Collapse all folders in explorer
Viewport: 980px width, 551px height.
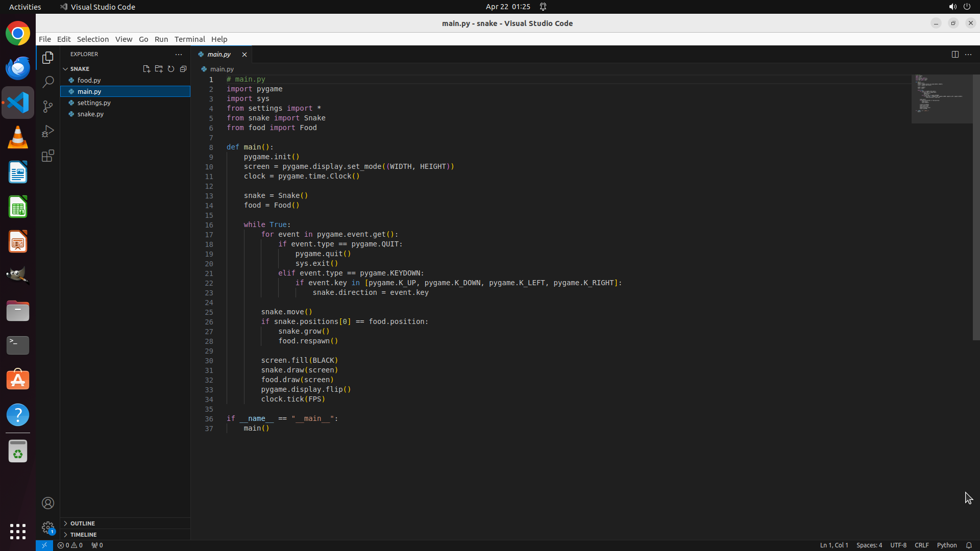coord(183,69)
